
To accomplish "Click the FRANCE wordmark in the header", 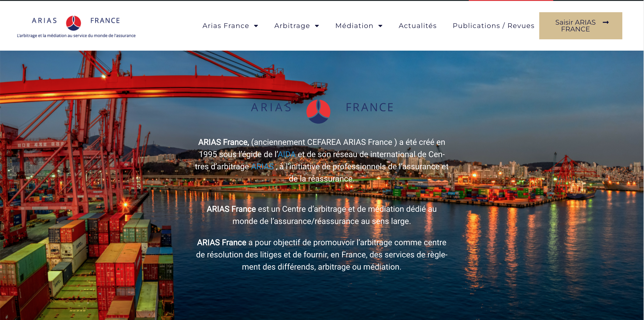I will 105,21.
